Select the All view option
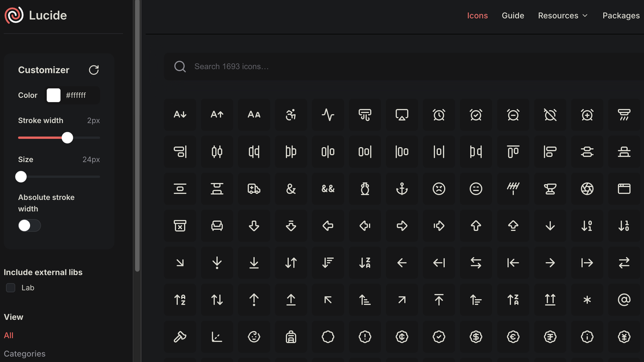Viewport: 644px width, 362px height. tap(9, 335)
